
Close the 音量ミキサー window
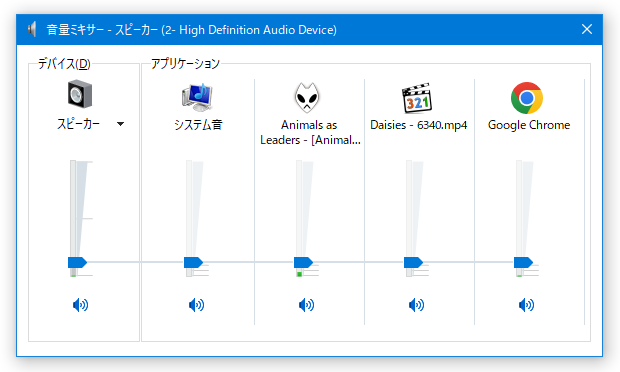[x=587, y=29]
